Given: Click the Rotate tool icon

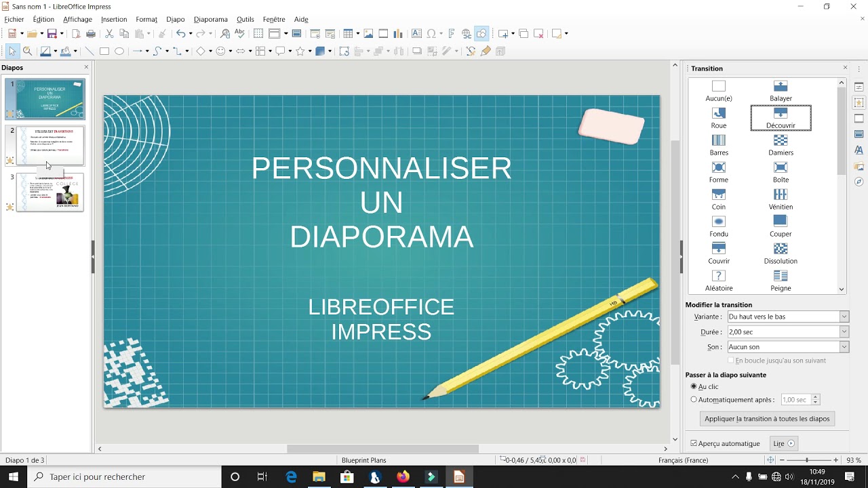Looking at the screenshot, I should point(344,51).
